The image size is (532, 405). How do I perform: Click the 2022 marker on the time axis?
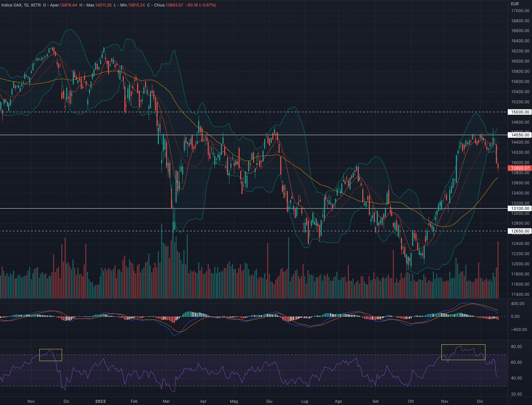coord(100,401)
